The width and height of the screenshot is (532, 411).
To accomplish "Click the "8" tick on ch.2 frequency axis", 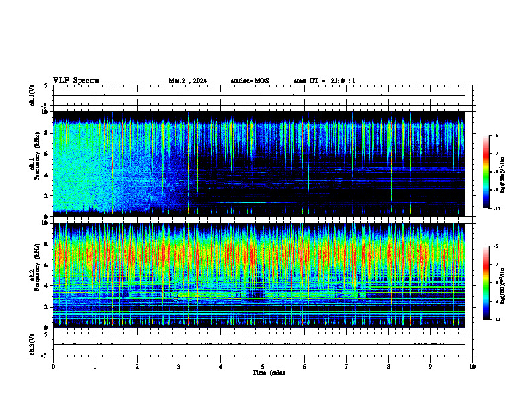I will [46, 244].
